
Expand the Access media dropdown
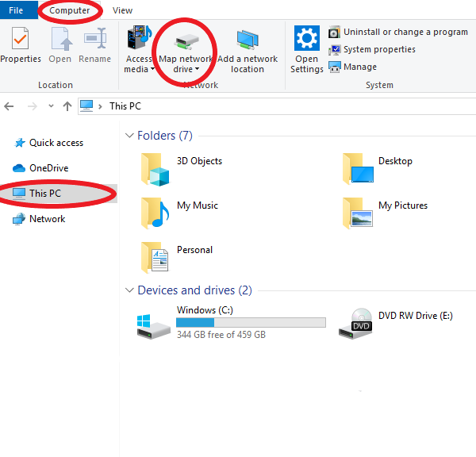152,69
